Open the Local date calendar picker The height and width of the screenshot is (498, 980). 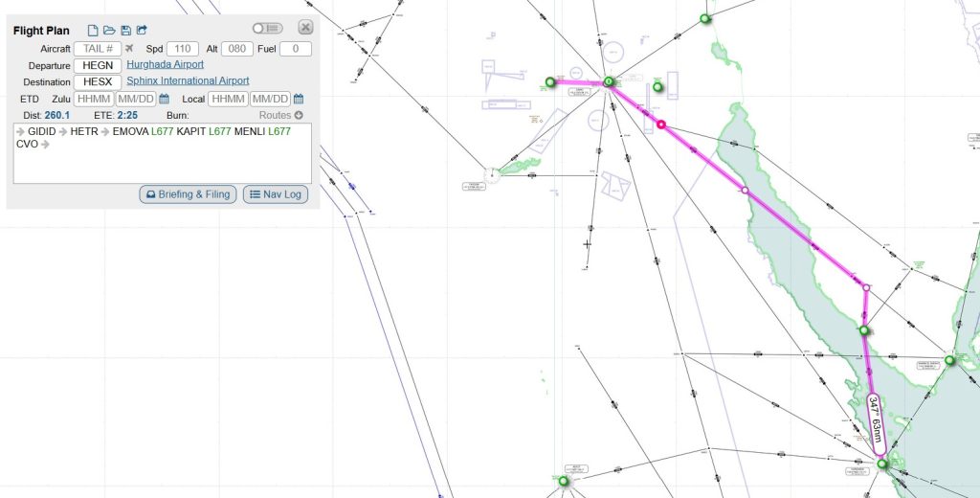click(x=299, y=99)
